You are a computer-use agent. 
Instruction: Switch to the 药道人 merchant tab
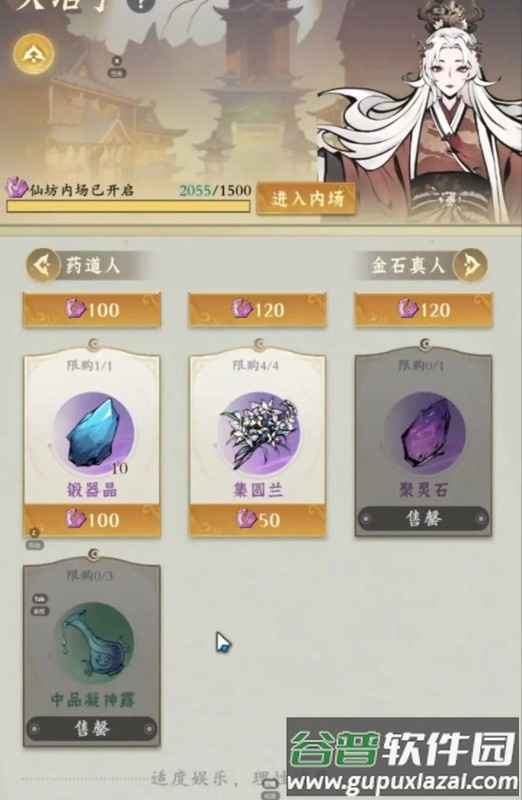tap(93, 265)
